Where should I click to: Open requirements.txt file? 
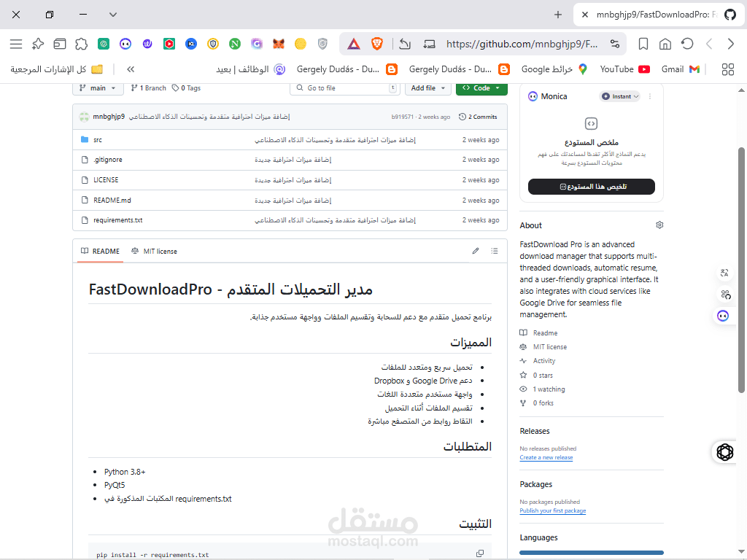[x=117, y=220]
